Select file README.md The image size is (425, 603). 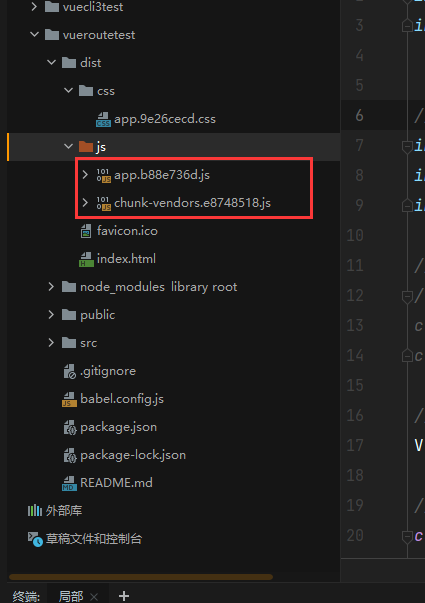click(116, 483)
